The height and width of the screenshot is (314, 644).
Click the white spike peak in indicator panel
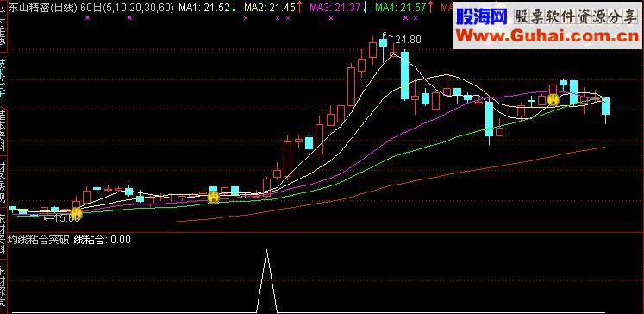(x=267, y=250)
